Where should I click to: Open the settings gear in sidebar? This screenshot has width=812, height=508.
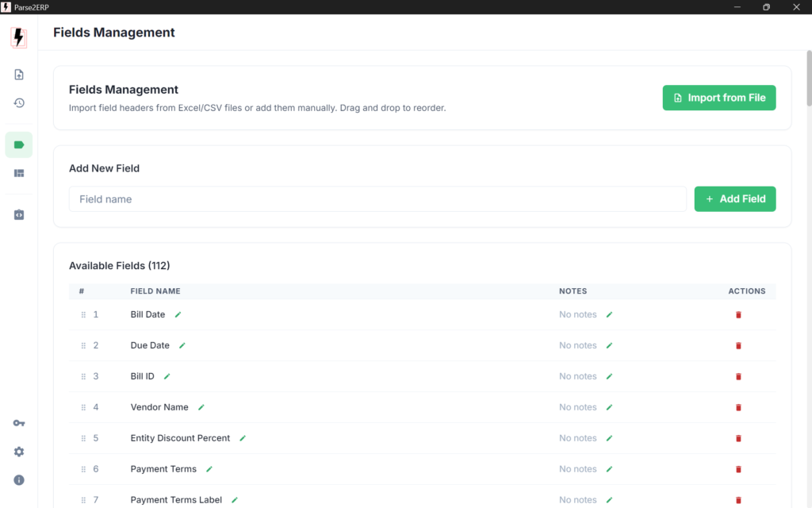(x=19, y=452)
